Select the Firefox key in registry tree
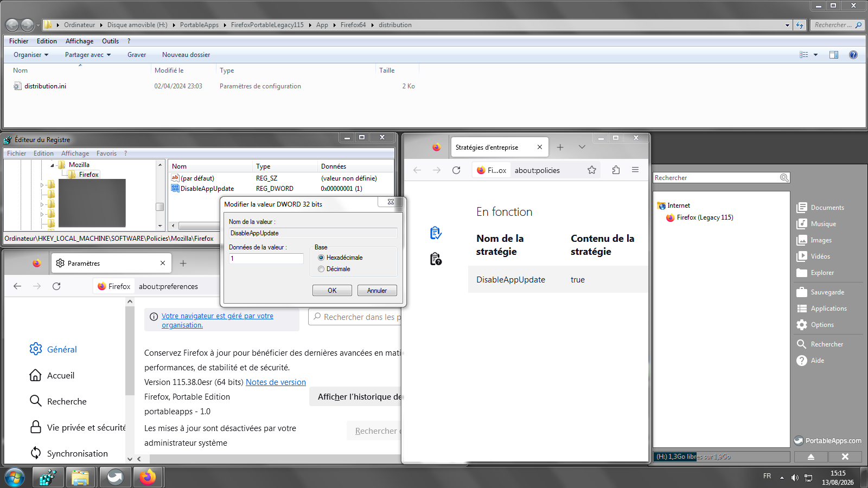 [x=88, y=175]
